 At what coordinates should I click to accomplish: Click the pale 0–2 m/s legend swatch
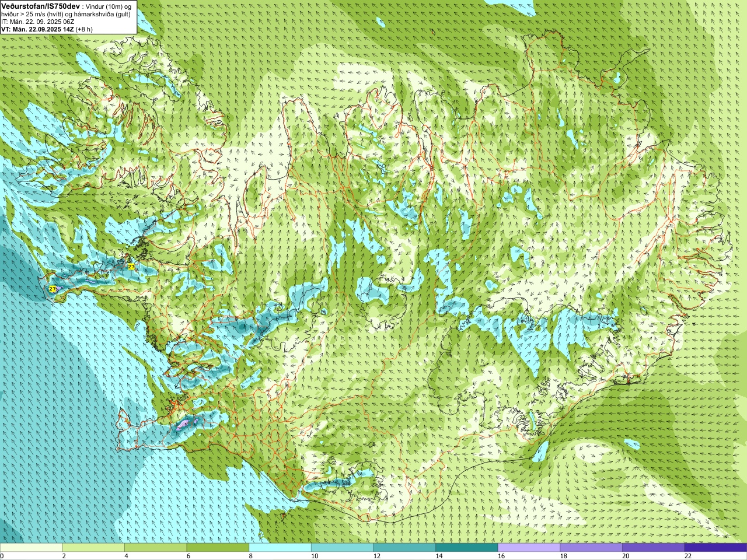point(31,548)
